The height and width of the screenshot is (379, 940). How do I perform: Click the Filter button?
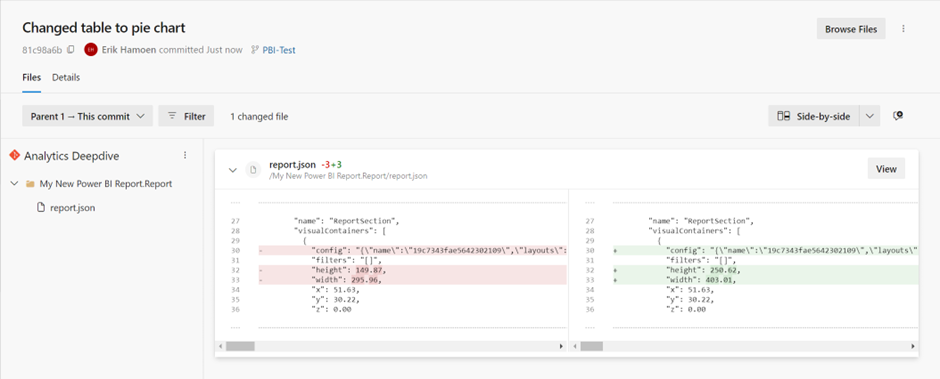pyautogui.click(x=186, y=116)
